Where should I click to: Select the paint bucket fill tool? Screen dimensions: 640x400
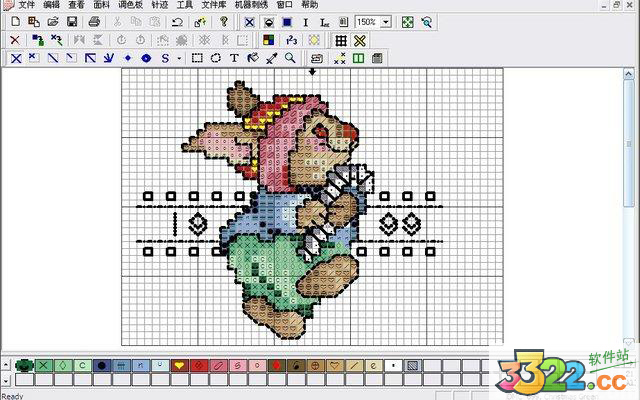point(253,58)
